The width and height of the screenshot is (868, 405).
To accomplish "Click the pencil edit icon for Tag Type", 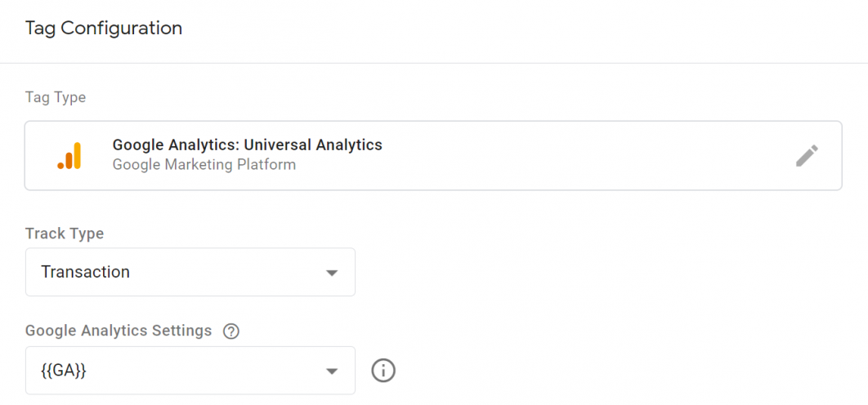I will (x=807, y=156).
